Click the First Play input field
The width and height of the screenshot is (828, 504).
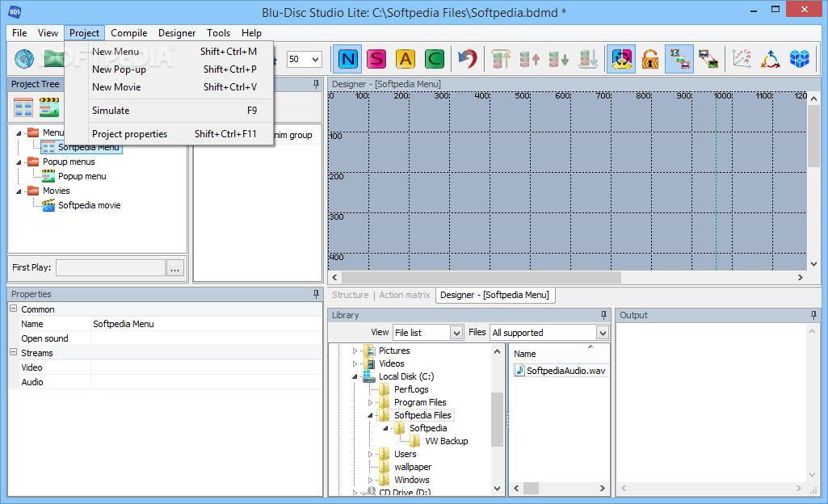(x=111, y=267)
